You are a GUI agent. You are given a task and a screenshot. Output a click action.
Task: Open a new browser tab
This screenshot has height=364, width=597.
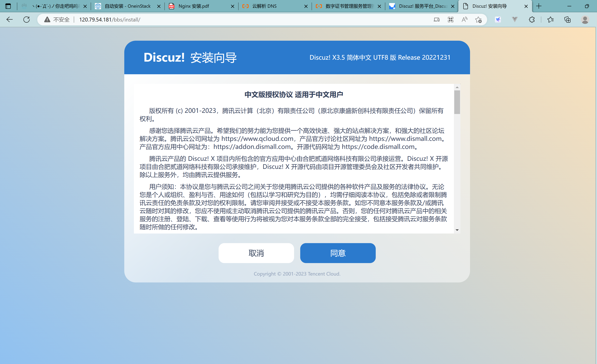(x=539, y=6)
